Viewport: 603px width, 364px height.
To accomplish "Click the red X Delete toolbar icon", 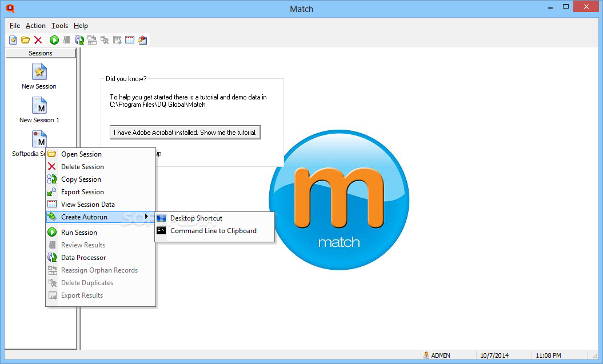I will pyautogui.click(x=38, y=40).
